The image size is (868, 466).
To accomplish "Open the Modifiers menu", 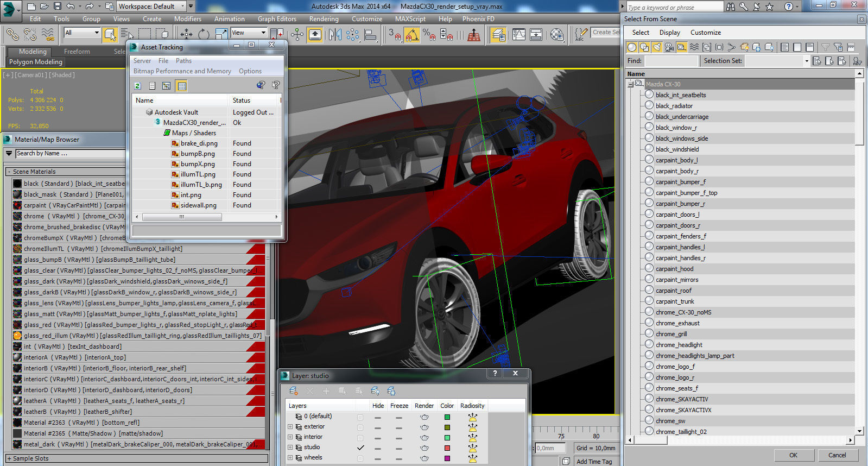I will coord(188,18).
